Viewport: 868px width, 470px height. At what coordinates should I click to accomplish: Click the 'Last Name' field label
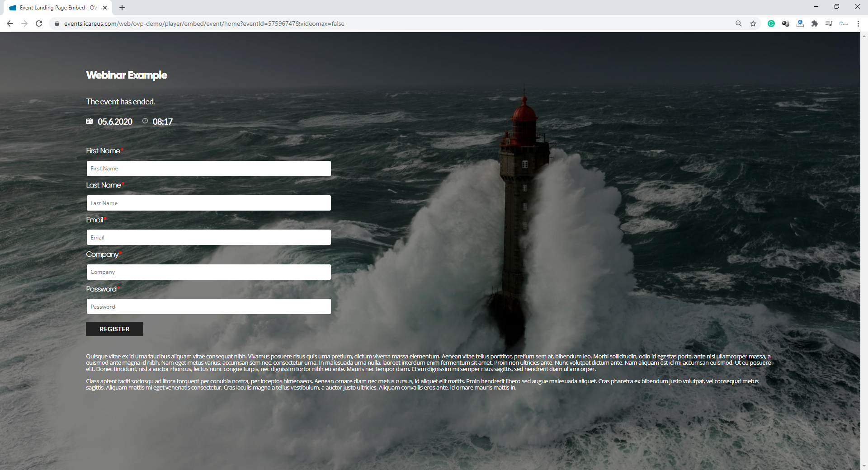point(104,185)
